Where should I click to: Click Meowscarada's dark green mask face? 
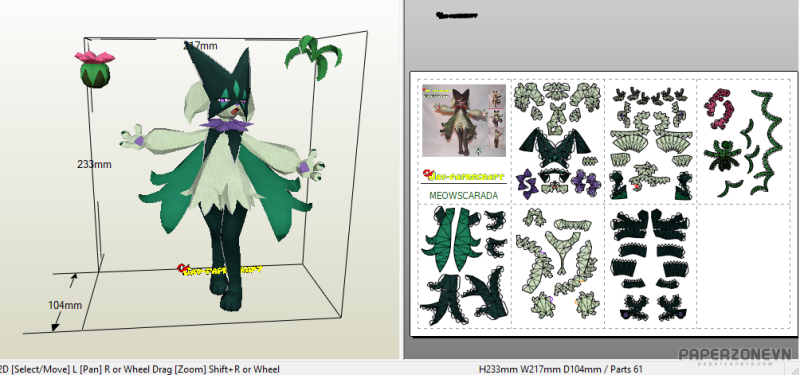coord(224,89)
